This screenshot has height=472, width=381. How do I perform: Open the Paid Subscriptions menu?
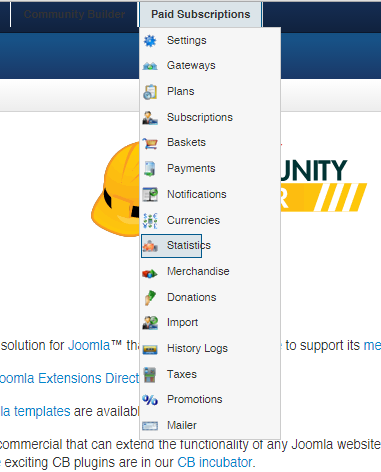tap(201, 14)
